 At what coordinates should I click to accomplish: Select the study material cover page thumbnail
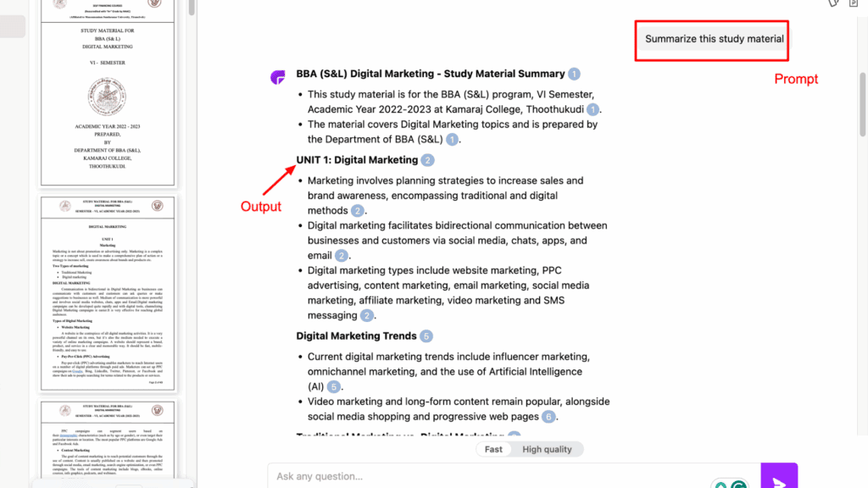tap(108, 93)
